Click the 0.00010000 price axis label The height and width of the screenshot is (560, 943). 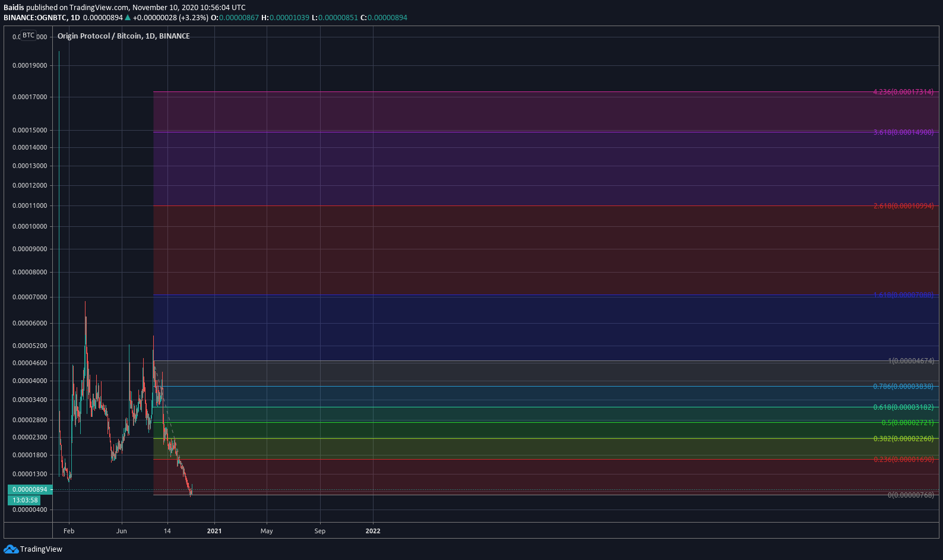click(x=30, y=226)
